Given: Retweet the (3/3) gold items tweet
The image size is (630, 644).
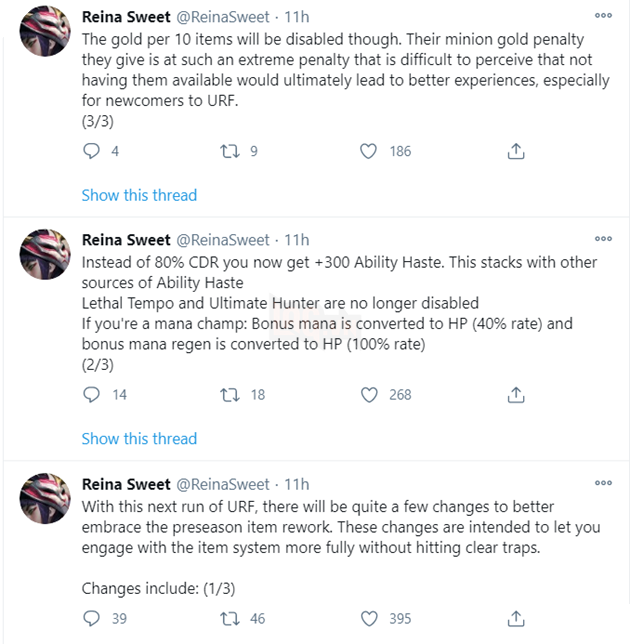Looking at the screenshot, I should [229, 151].
